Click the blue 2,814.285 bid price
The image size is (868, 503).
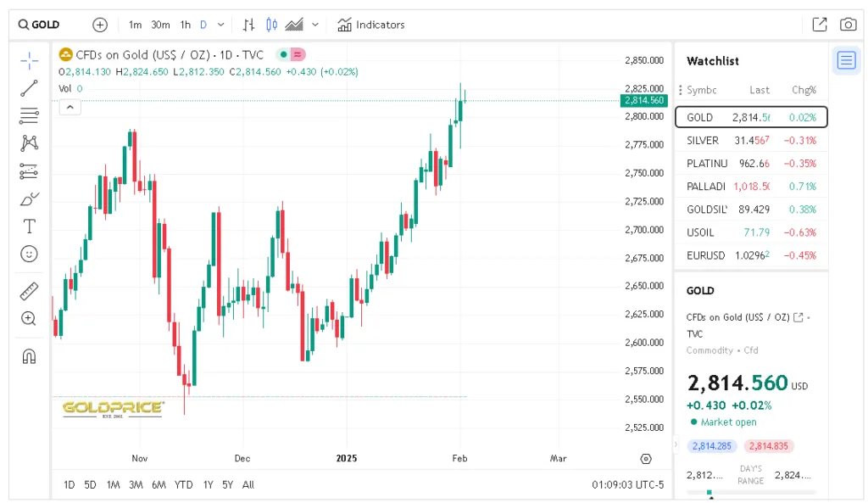pos(712,446)
